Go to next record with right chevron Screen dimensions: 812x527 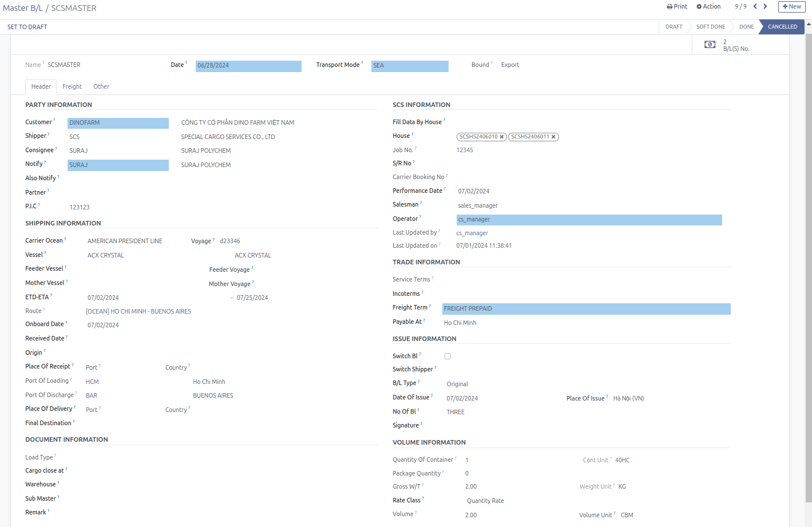[x=766, y=6]
